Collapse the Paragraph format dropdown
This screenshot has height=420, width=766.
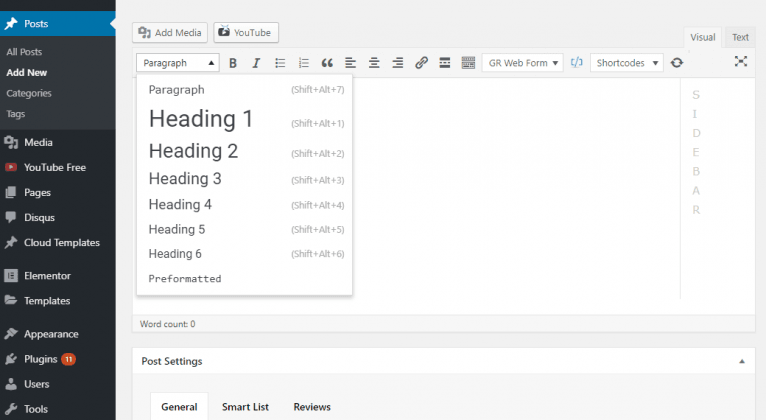click(178, 63)
